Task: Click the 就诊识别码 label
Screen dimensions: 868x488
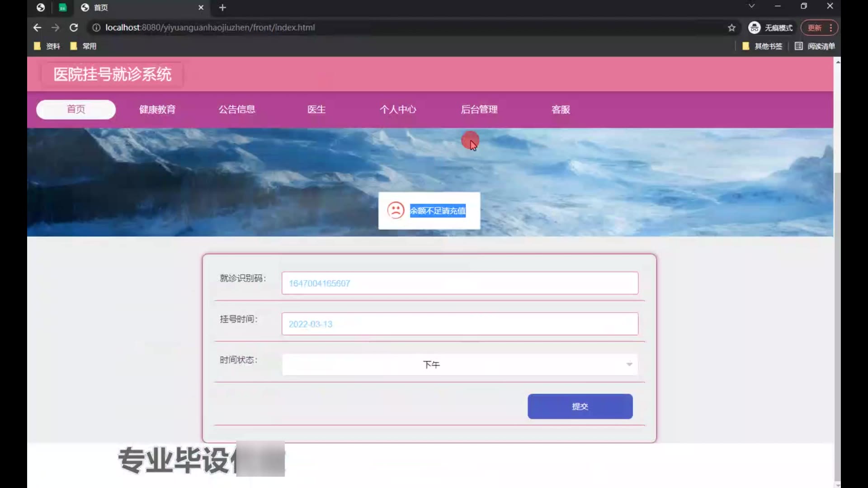Action: (243, 278)
